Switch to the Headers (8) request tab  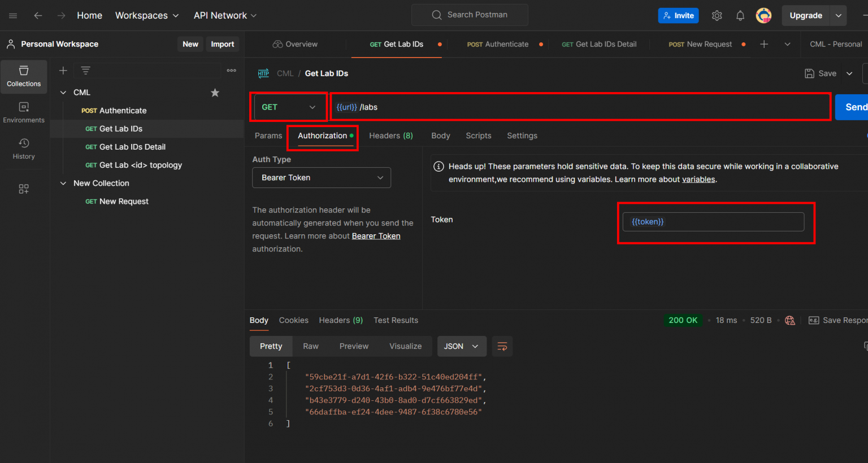point(390,136)
